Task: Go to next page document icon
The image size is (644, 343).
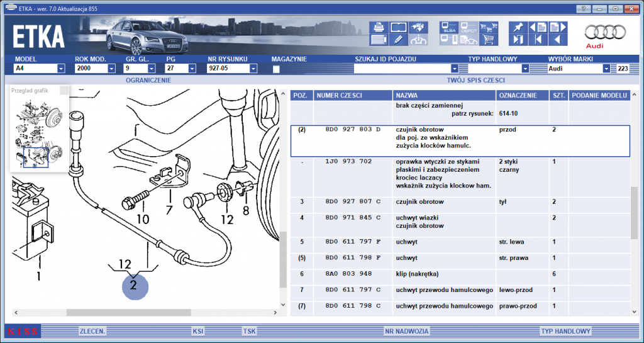Action: pos(558,28)
